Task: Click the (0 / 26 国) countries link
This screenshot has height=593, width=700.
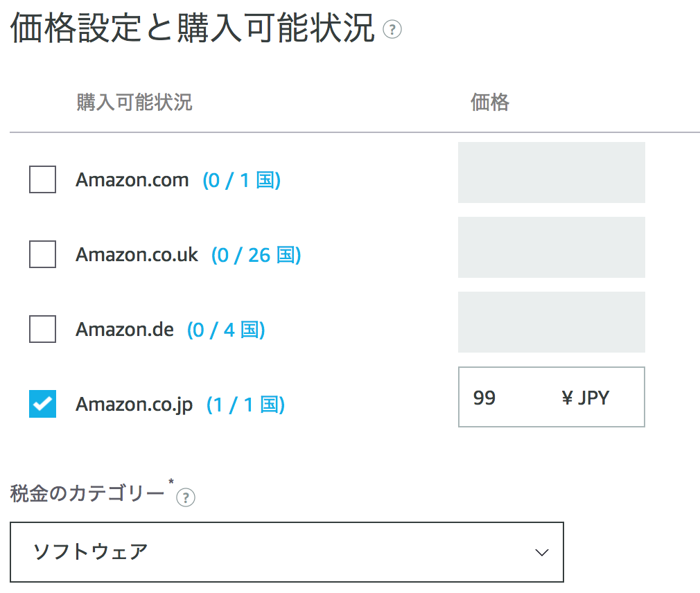Action: click(256, 255)
